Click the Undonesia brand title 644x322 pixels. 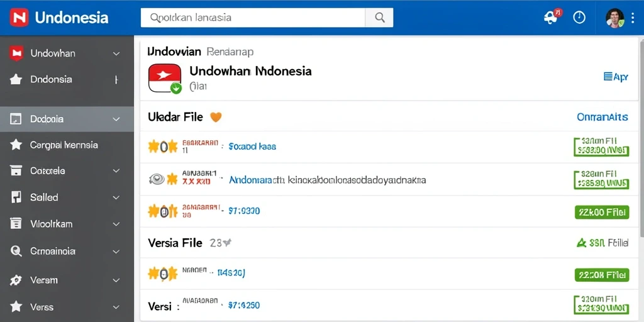[72, 18]
